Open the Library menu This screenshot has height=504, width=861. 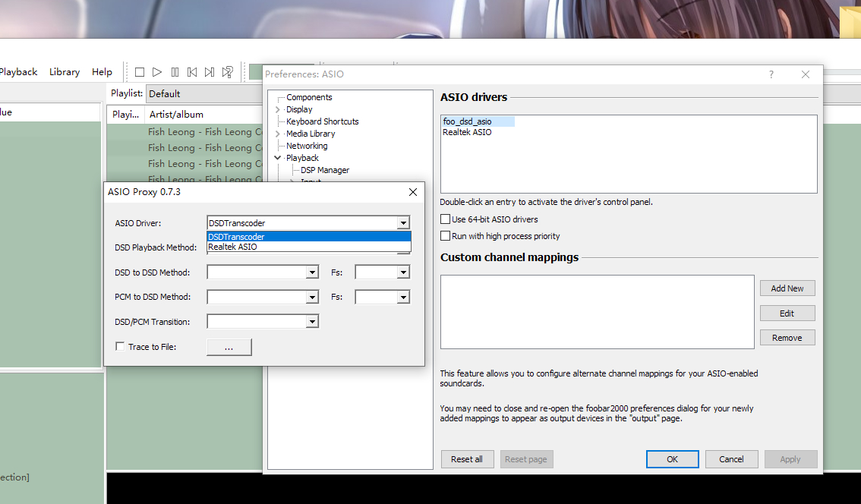[65, 72]
